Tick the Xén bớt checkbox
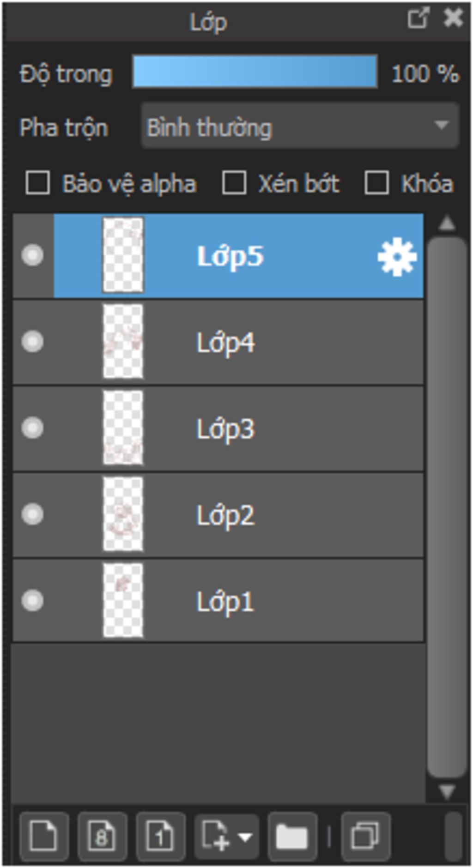The height and width of the screenshot is (868, 473). (234, 183)
